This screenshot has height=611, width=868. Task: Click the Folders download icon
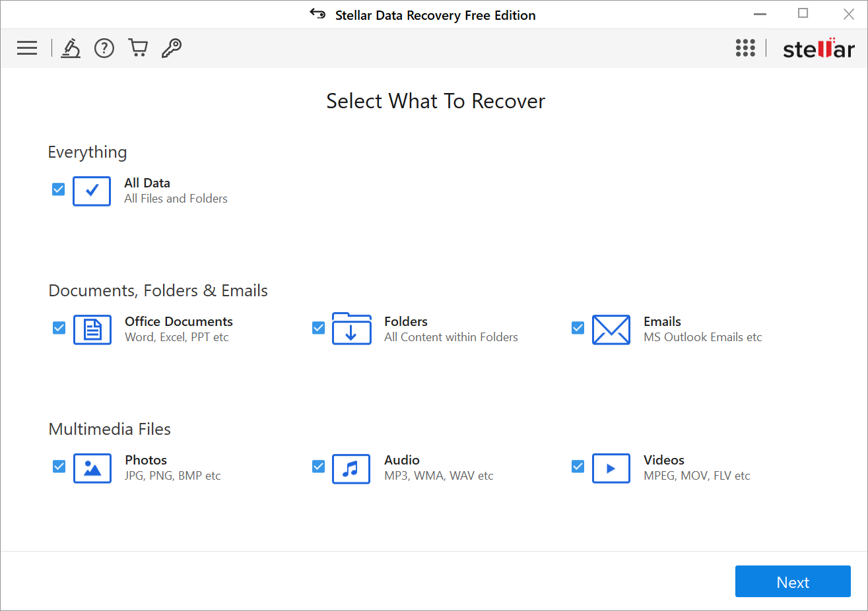[x=352, y=330]
